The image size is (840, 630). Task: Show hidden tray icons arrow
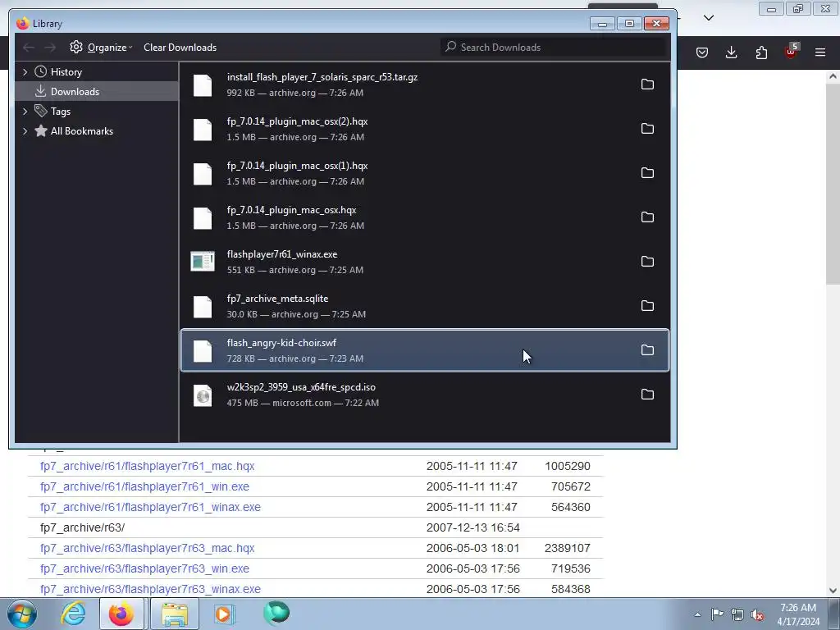point(697,615)
